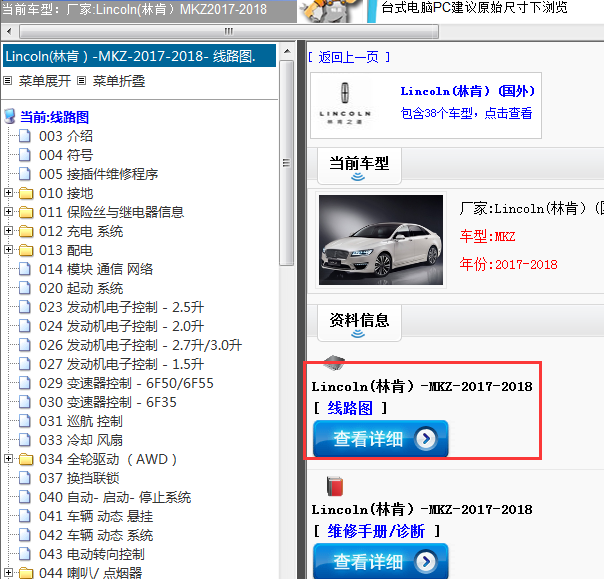The image size is (604, 579).
Task: Click the tree panel scroll-up arrow
Action: (287, 51)
